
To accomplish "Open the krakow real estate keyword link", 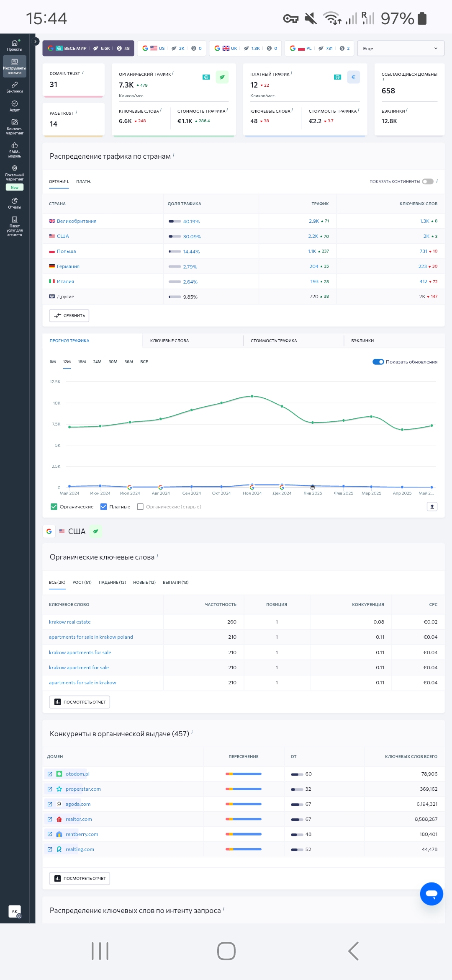I will pyautogui.click(x=70, y=622).
